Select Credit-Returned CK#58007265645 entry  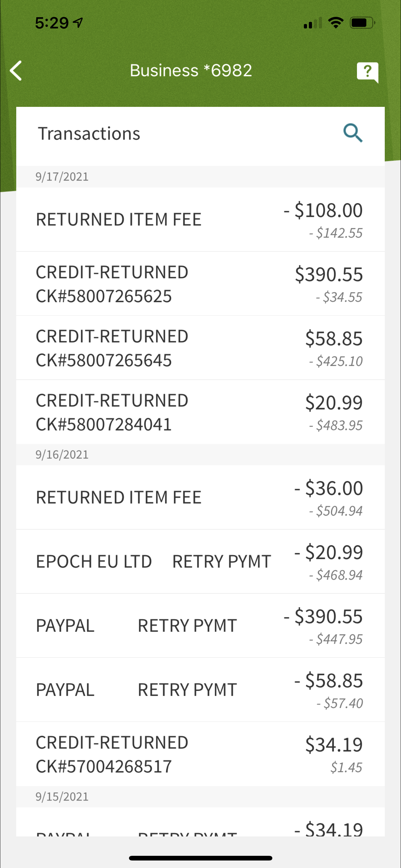(200, 348)
